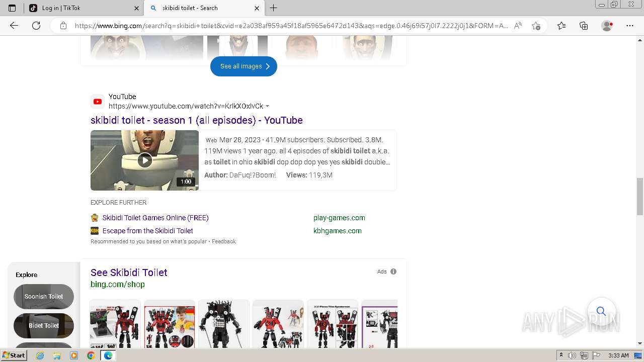Open the Favorites list
The image size is (644, 362).
[561, 26]
